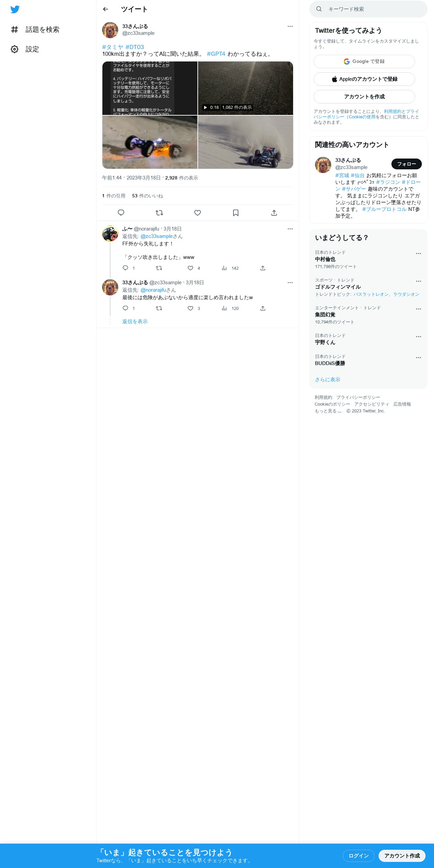The width and height of the screenshot is (434, 868).
Task: Like the main tweet with heart icon
Action: click(198, 213)
